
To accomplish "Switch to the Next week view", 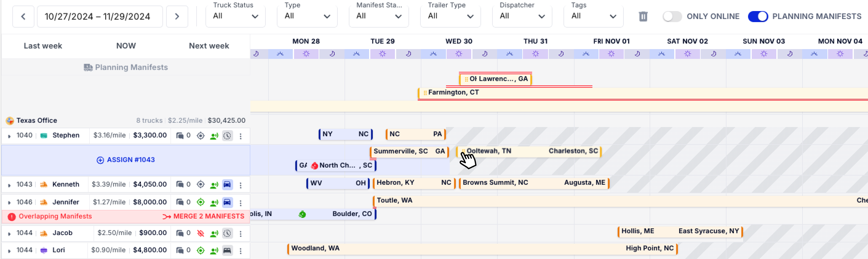I will click(209, 46).
